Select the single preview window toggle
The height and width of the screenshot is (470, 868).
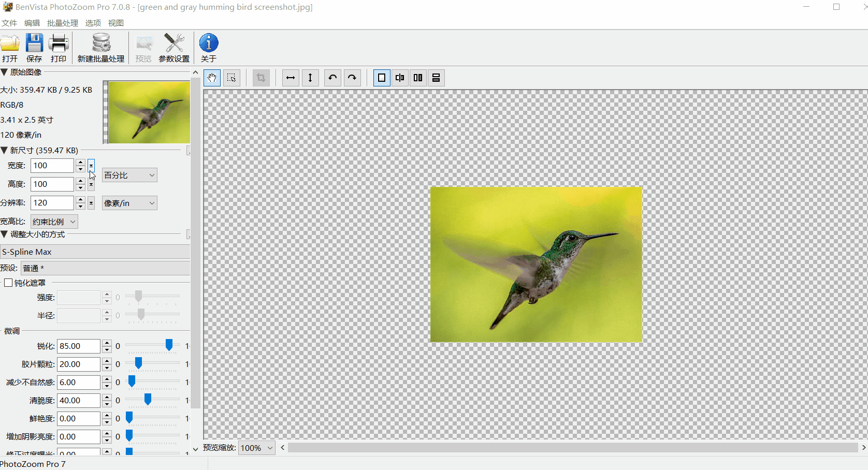382,78
